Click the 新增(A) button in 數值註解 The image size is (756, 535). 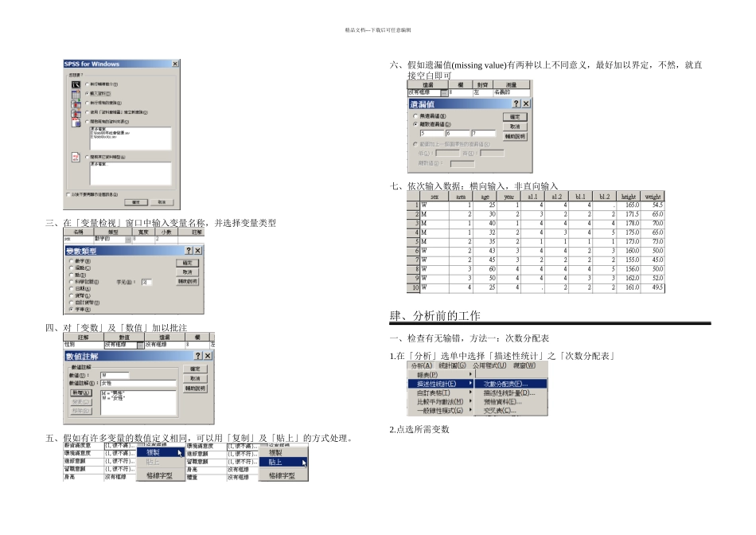pos(81,392)
